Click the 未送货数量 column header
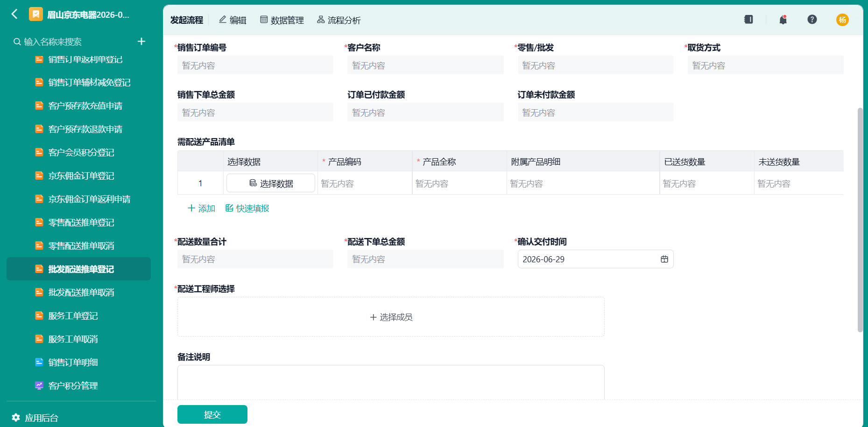The height and width of the screenshot is (427, 868). pos(799,161)
